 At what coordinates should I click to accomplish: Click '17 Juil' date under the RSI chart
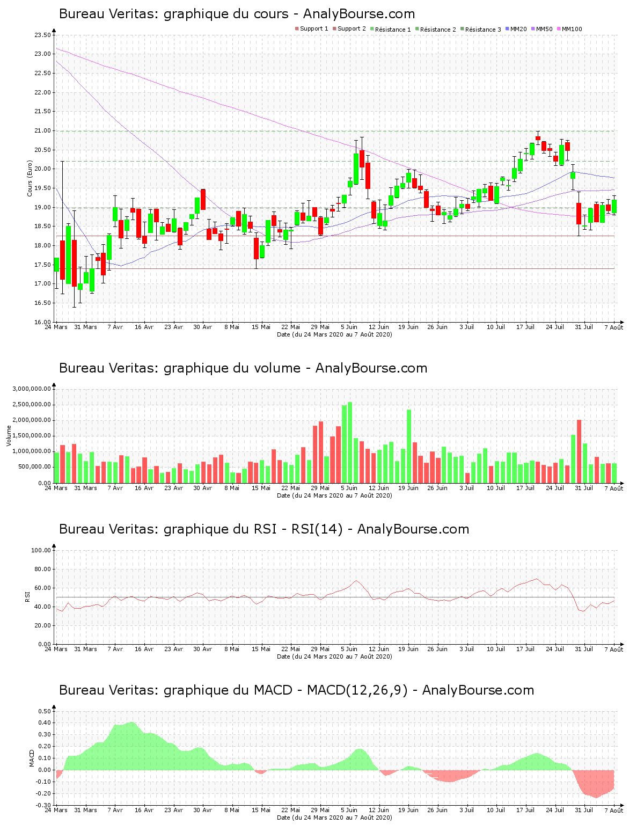tap(525, 649)
